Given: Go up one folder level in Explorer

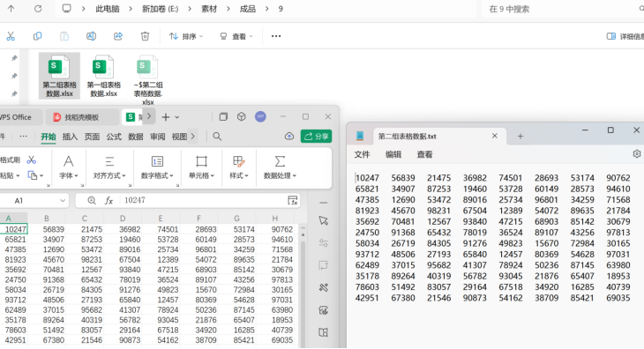Looking at the screenshot, I should 11,9.
